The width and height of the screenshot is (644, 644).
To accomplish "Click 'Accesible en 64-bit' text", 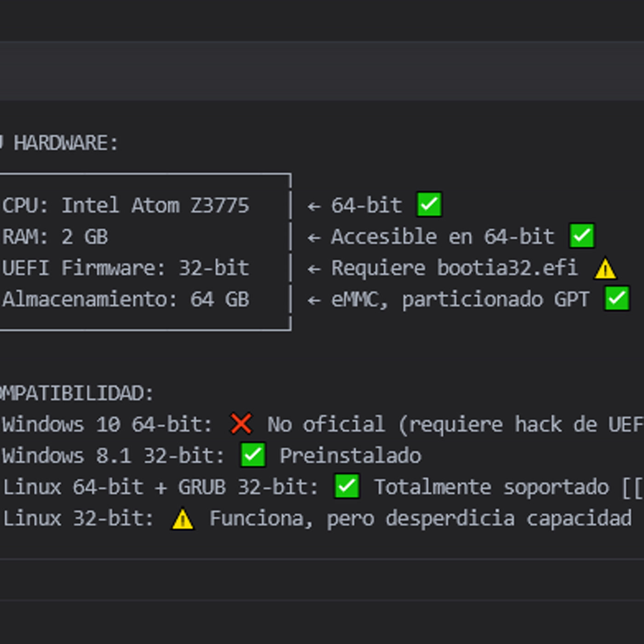I will [x=443, y=237].
